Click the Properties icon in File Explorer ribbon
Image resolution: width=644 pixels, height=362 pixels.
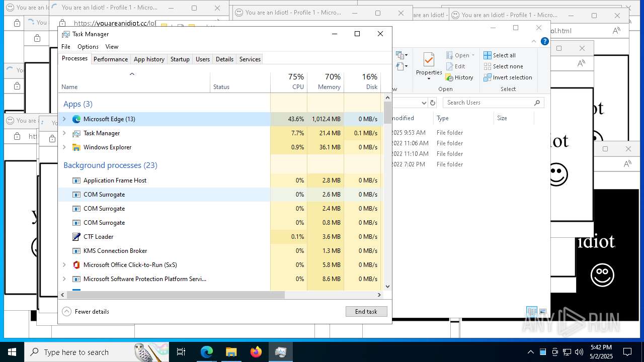pyautogui.click(x=429, y=60)
